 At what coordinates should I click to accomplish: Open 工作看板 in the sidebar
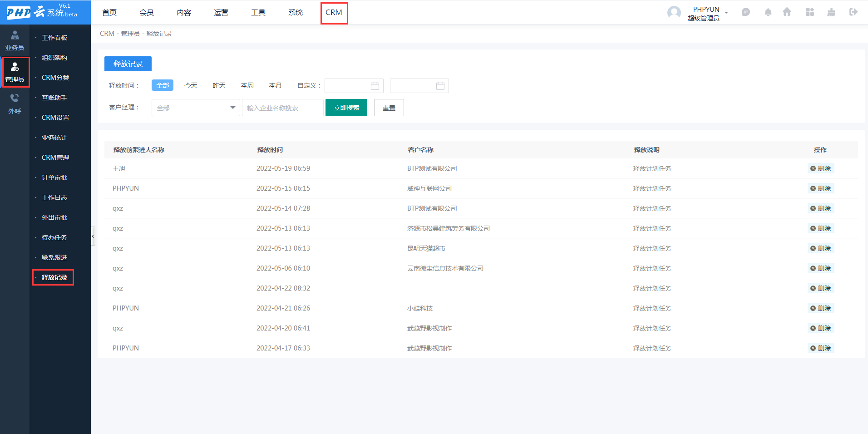pyautogui.click(x=54, y=38)
